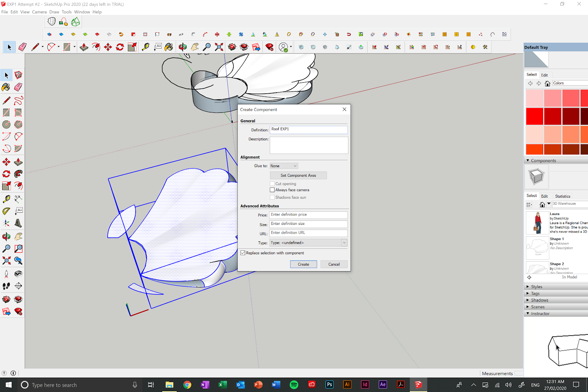Open the signed-in user account icon
The image size is (588, 392).
tap(283, 47)
